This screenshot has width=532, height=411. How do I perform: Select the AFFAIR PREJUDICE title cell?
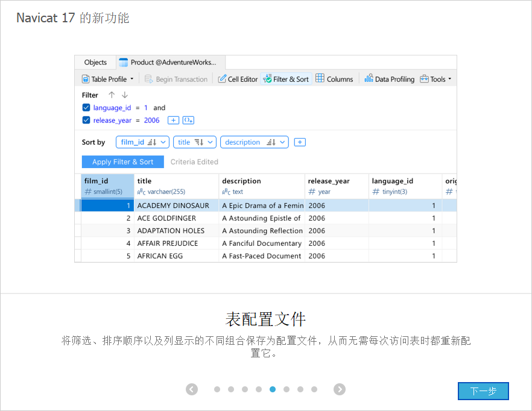click(176, 243)
